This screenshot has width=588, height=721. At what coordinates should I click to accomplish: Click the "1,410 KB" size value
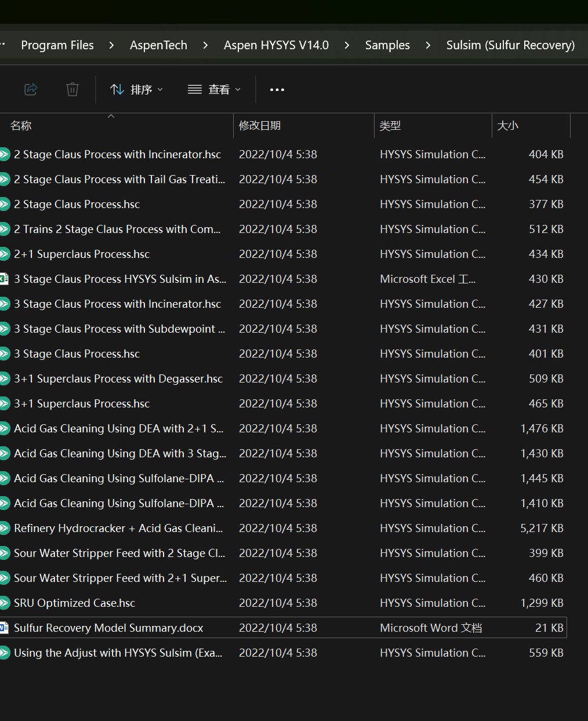pos(542,503)
